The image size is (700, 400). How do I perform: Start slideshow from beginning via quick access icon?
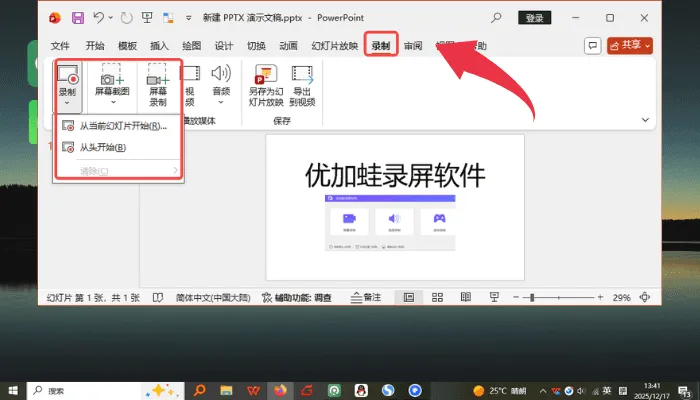tap(147, 18)
